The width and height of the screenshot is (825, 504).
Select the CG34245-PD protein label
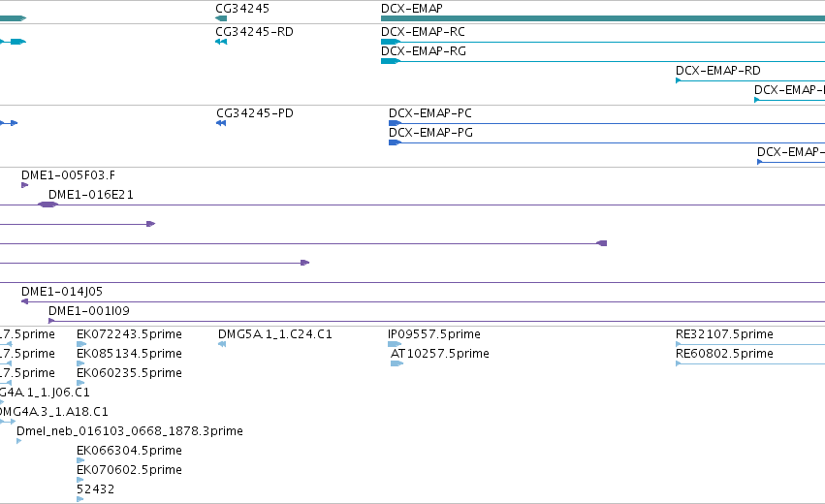click(255, 113)
